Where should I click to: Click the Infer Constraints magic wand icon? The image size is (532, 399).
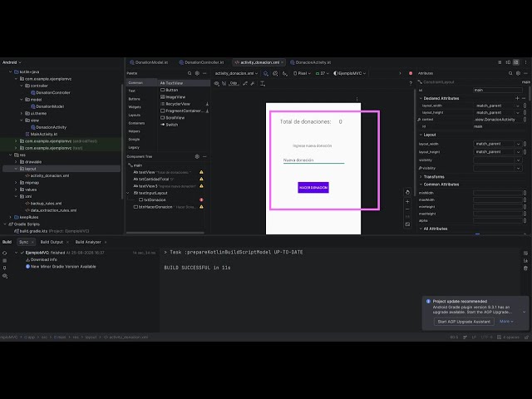(x=253, y=83)
